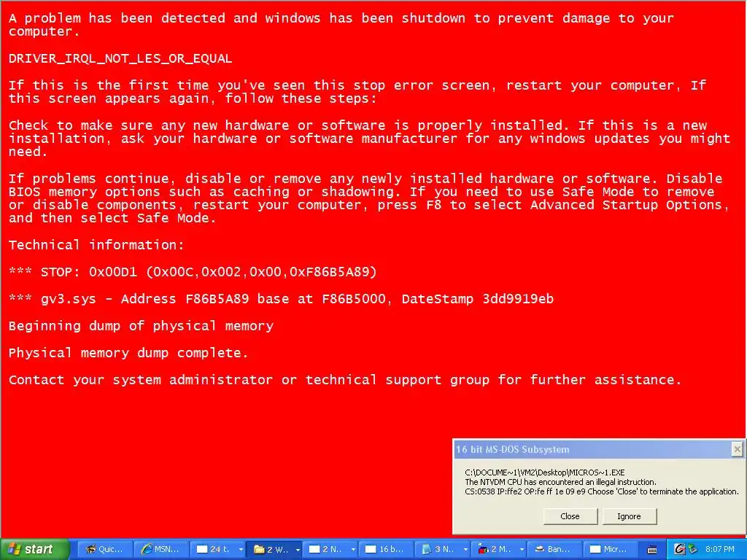Click the keyboard icon next to system tray
Image resolution: width=747 pixels, height=560 pixels.
653,550
